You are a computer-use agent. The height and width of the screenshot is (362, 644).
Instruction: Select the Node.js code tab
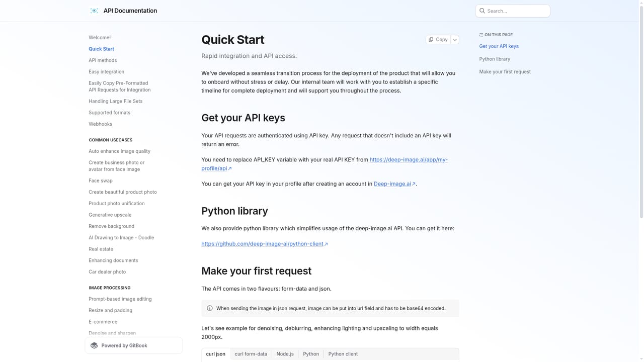point(285,354)
